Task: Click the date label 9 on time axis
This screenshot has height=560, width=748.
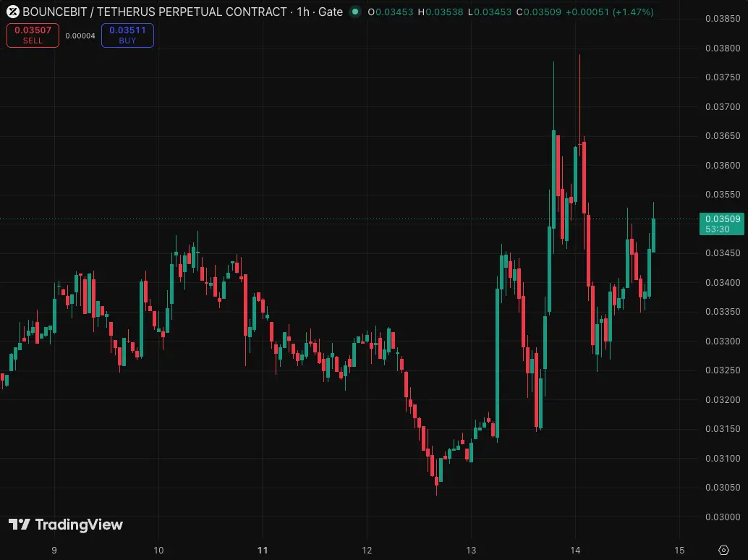Action: (x=54, y=551)
